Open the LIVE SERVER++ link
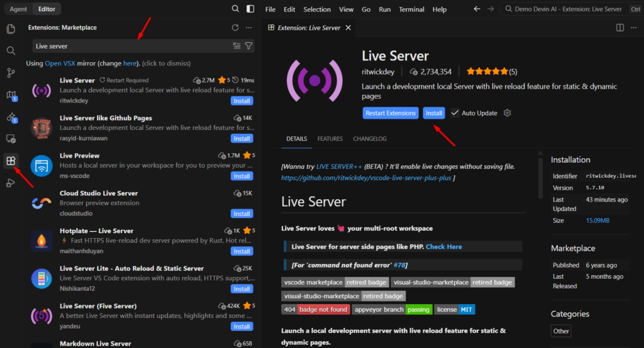This screenshot has width=644, height=348. (x=339, y=166)
